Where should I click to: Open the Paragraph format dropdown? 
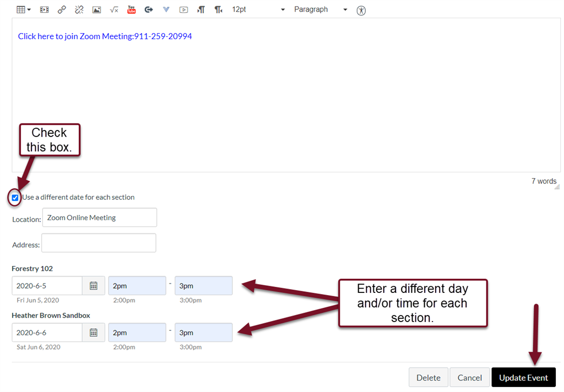coord(321,9)
